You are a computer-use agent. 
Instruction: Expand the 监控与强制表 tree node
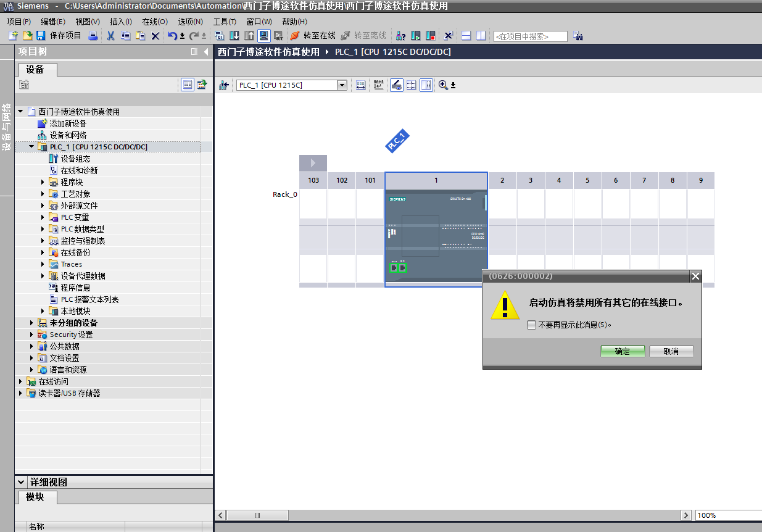pyautogui.click(x=43, y=241)
